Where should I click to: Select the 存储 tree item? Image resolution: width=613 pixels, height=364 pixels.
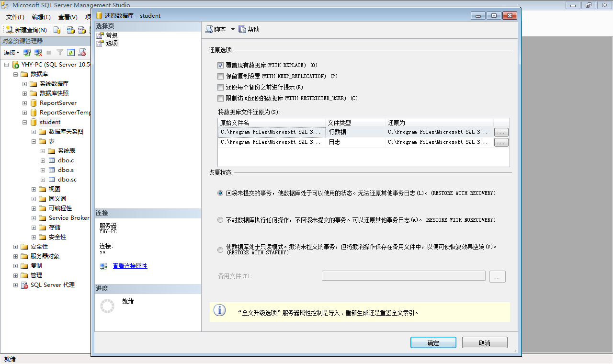[54, 227]
